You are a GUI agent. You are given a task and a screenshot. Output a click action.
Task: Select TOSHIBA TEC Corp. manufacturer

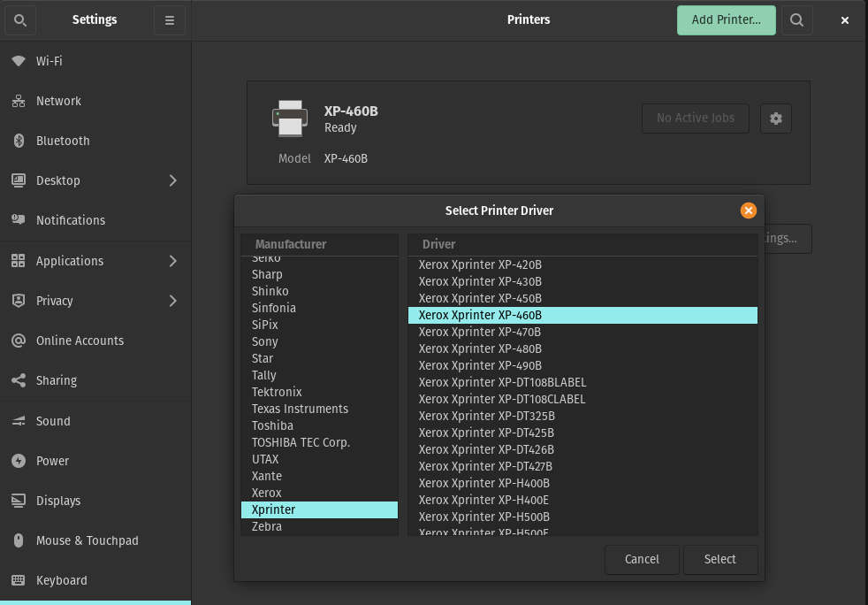319,442
